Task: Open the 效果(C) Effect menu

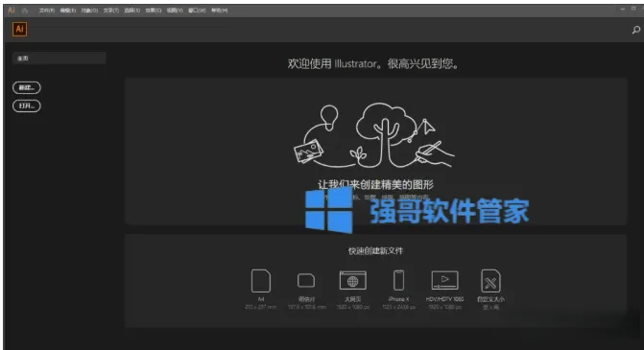Action: [154, 11]
